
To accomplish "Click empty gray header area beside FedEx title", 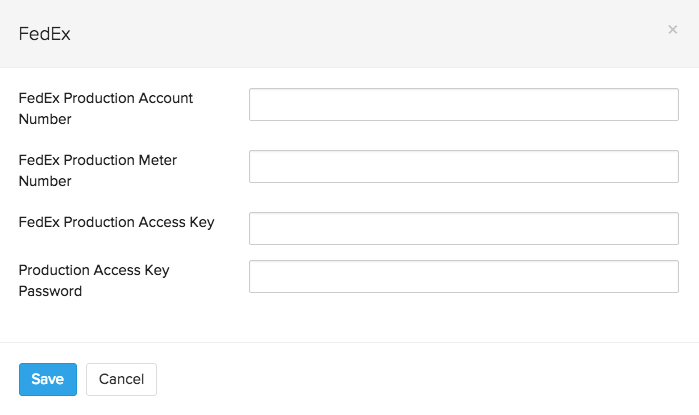I will click(x=350, y=34).
